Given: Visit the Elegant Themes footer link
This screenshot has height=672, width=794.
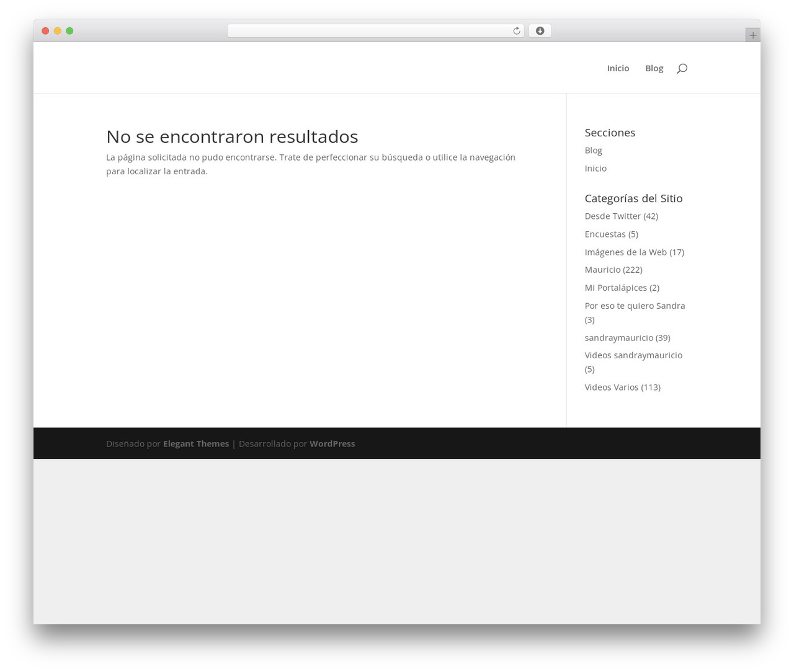Looking at the screenshot, I should (x=196, y=443).
